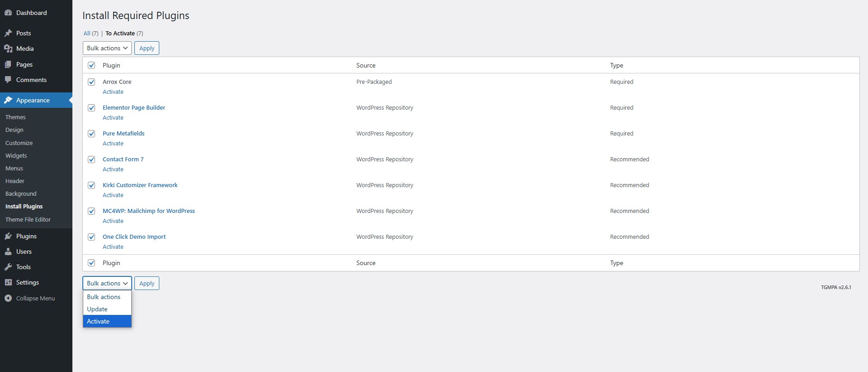This screenshot has width=868, height=372.
Task: Click Activate under Kirki Customizer Framework
Action: (113, 195)
